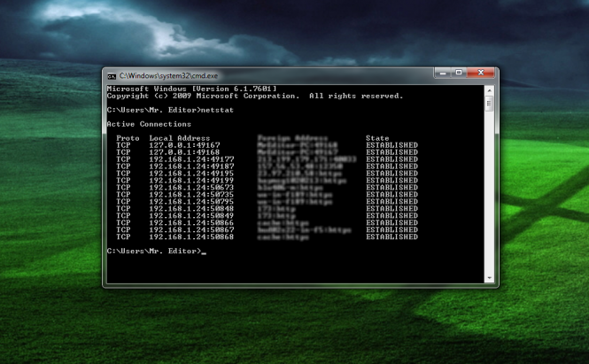Screen dimensions: 589x364
Task: Click local address 192.168.1.24:50795
Action: point(191,202)
